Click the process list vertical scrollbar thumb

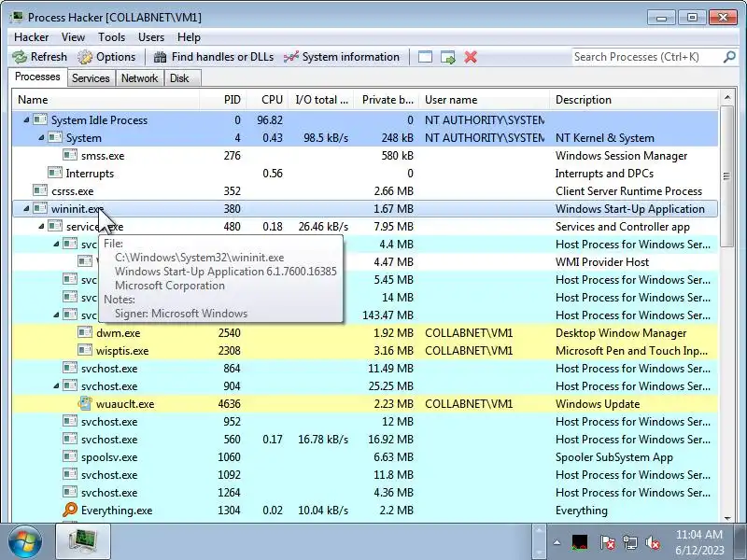726,176
